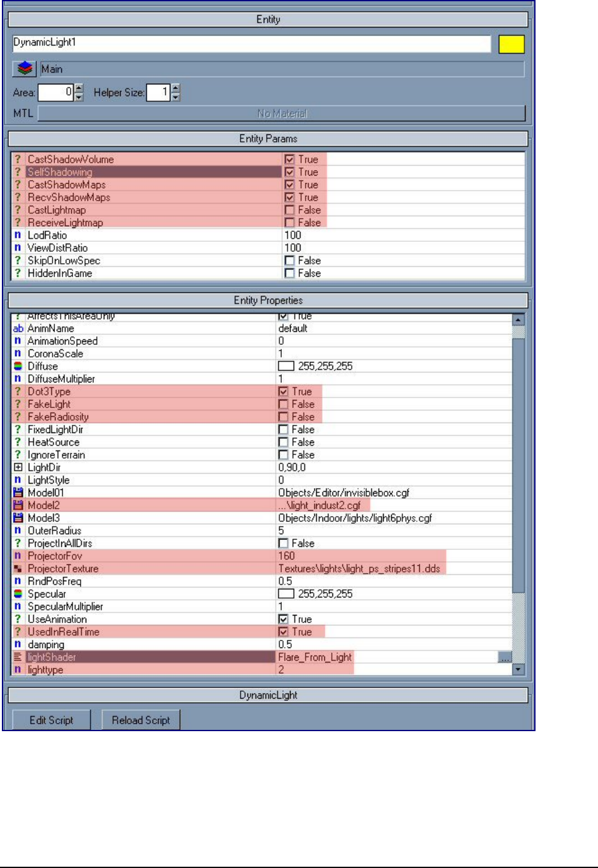The width and height of the screenshot is (598, 868).
Task: Collapse the Entity Properties section header
Action: click(268, 301)
